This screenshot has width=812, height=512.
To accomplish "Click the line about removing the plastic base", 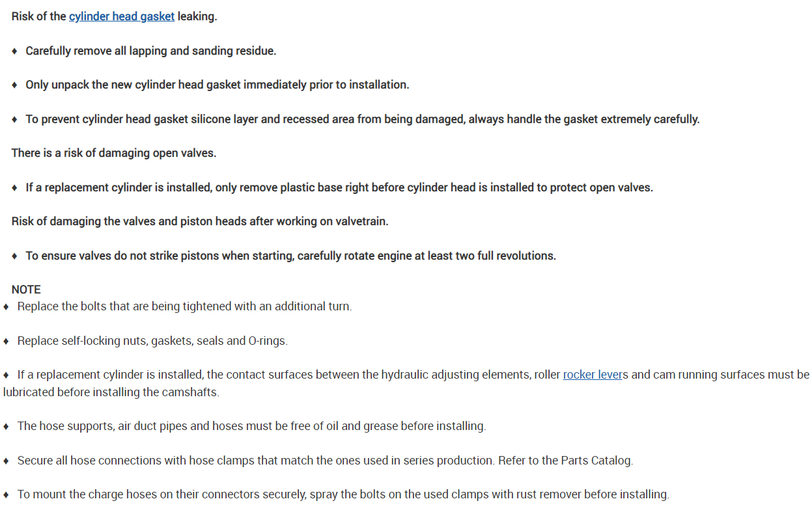I will pyautogui.click(x=339, y=188).
